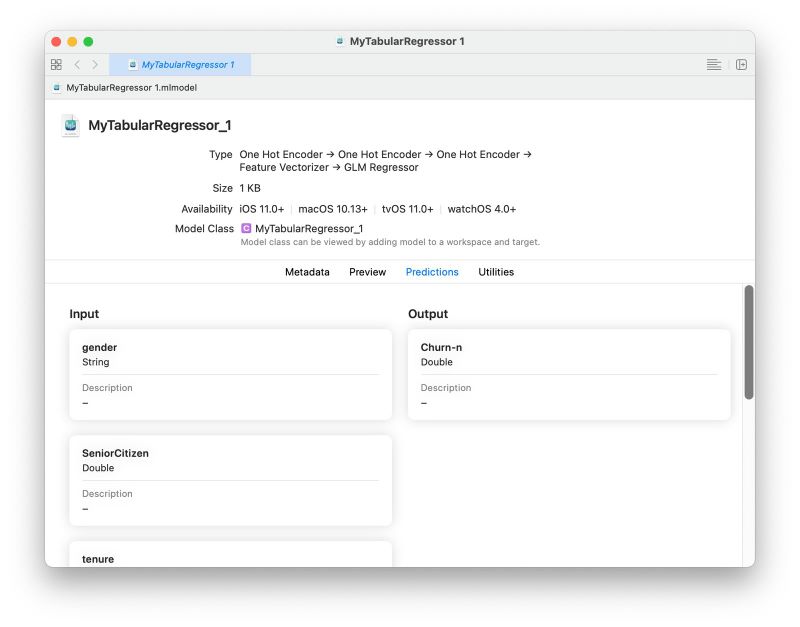The image size is (800, 627).
Task: Open the related items grid icon
Action: pyautogui.click(x=56, y=64)
